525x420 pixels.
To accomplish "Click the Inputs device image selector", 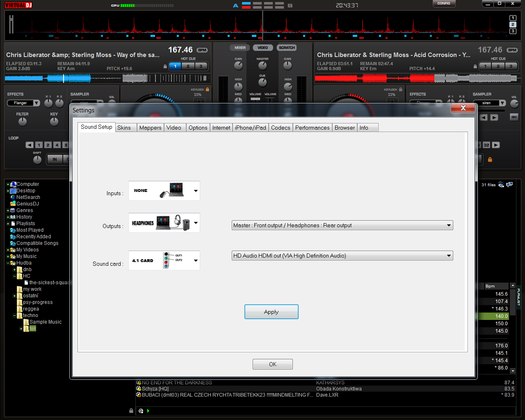I will point(164,191).
